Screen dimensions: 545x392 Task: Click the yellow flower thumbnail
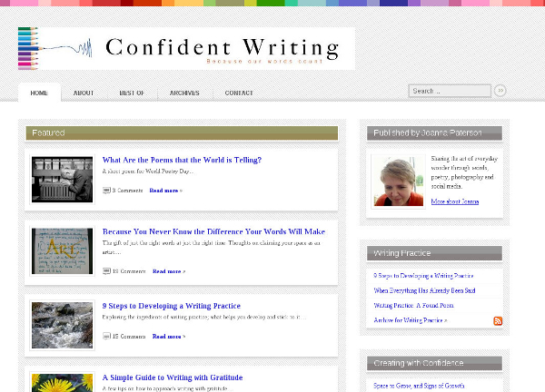pos(62,382)
